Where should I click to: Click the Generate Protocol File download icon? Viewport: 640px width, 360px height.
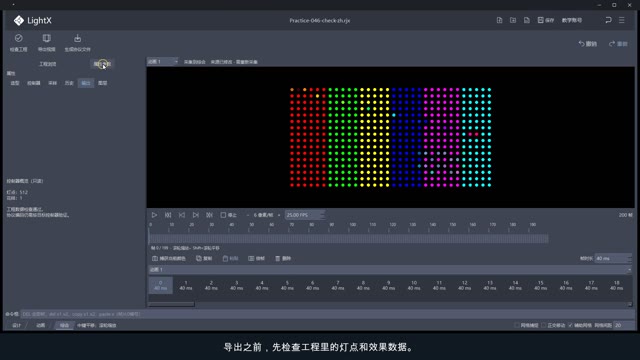[78, 38]
